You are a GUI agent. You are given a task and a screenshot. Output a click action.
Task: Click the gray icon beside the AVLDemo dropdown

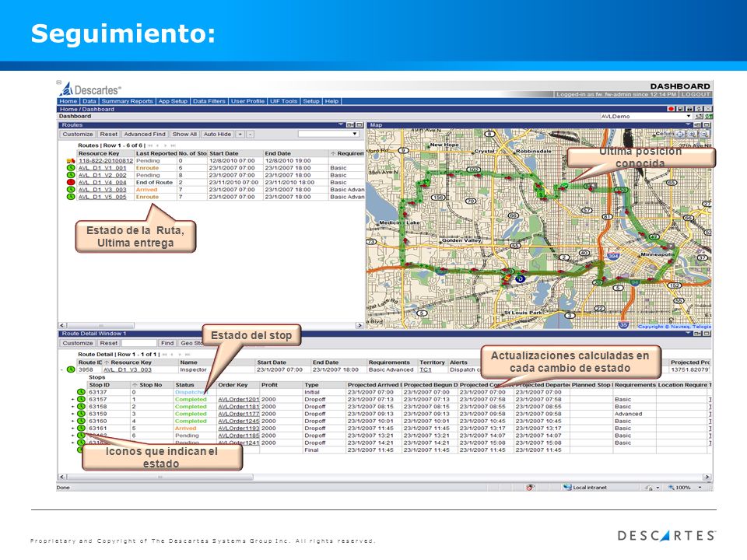700,116
